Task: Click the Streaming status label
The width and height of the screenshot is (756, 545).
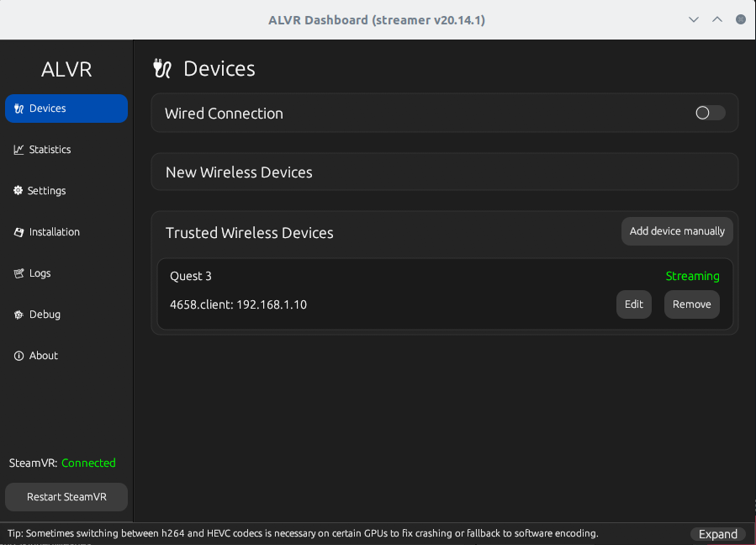Action: pos(692,276)
